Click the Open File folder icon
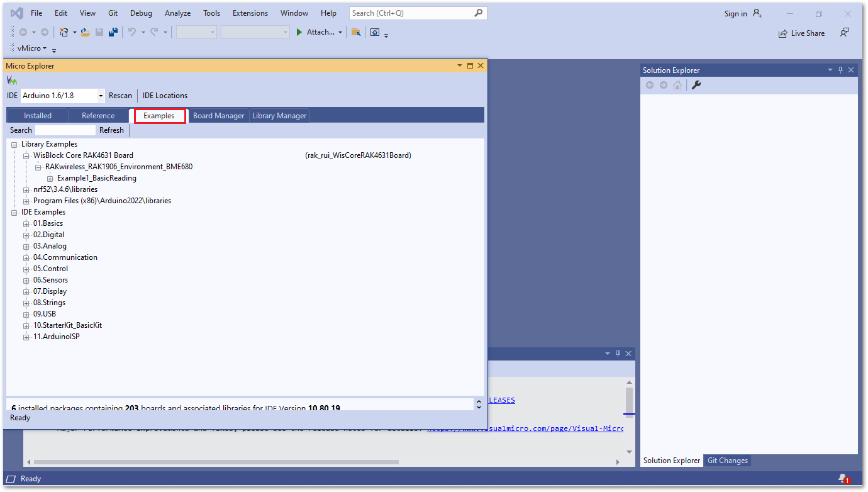Image resolution: width=868 pixels, height=492 pixels. pos(86,32)
